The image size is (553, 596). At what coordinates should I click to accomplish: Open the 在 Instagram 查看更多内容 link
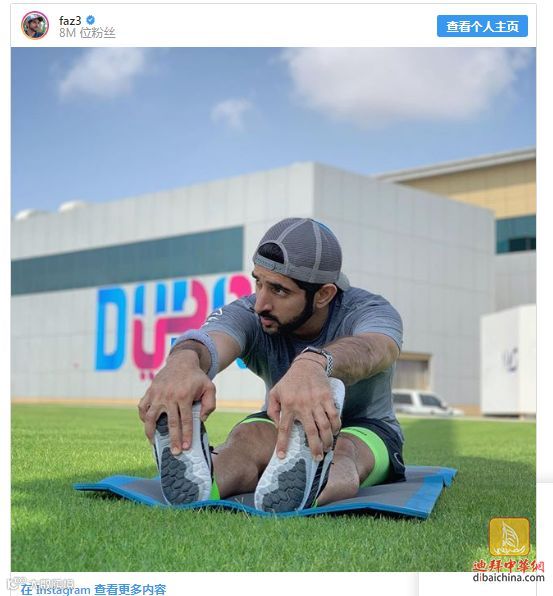(93, 590)
